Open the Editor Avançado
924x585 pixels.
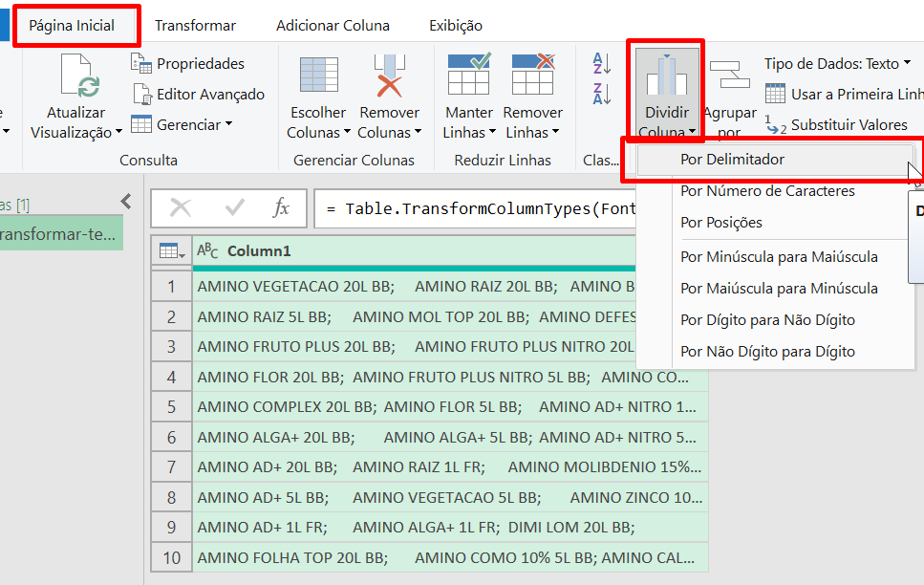[198, 95]
